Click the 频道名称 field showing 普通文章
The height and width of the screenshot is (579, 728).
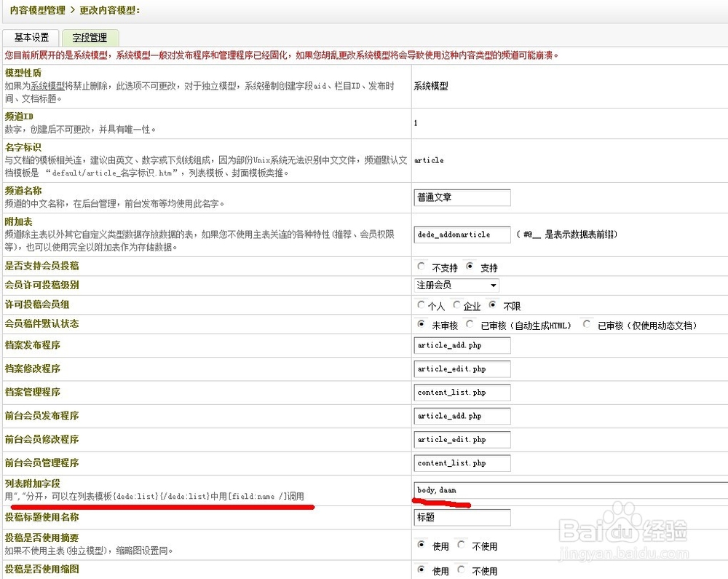[462, 197]
